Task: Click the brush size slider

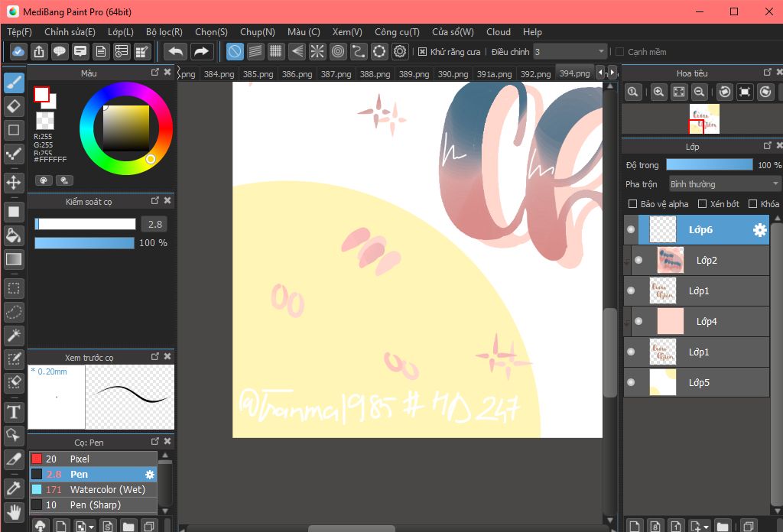Action: (x=85, y=224)
